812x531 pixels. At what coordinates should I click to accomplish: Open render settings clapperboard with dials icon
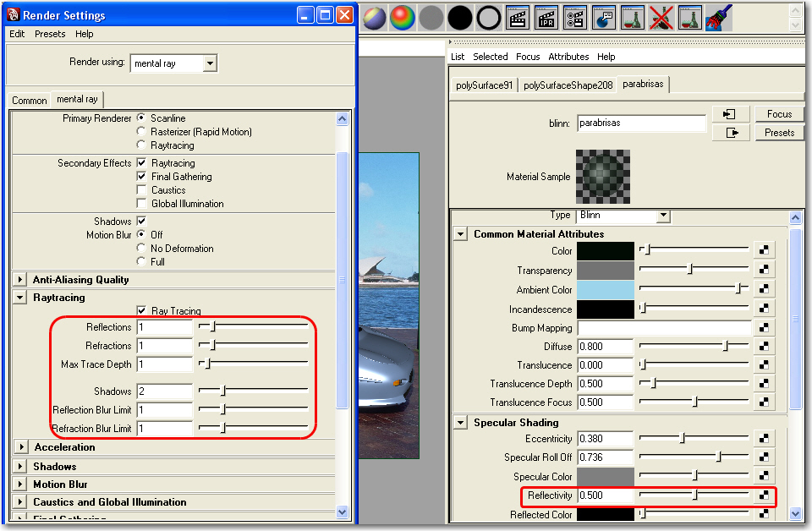tap(575, 18)
